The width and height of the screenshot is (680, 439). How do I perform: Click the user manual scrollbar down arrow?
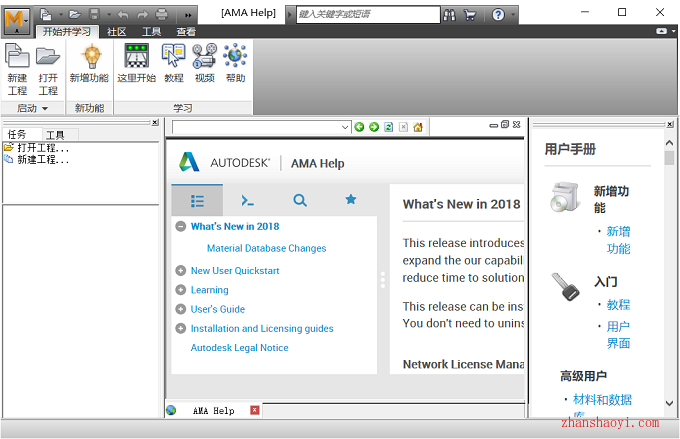[x=669, y=403]
